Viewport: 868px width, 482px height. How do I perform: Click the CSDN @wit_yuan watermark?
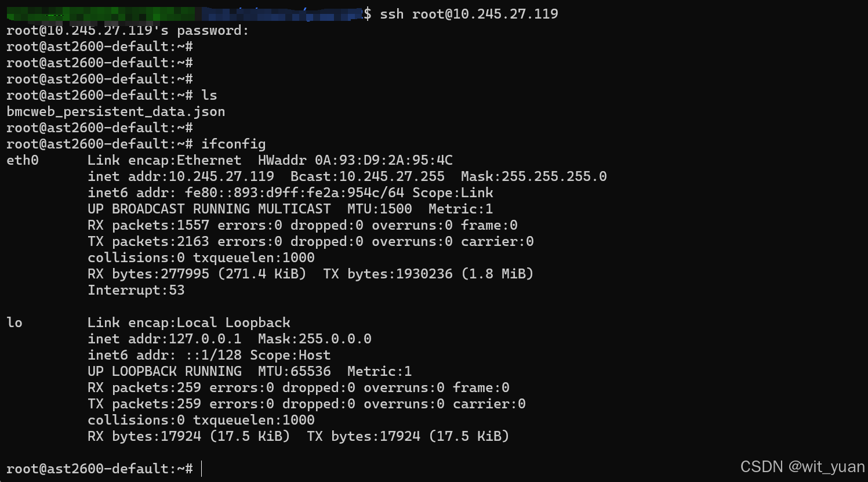point(802,467)
